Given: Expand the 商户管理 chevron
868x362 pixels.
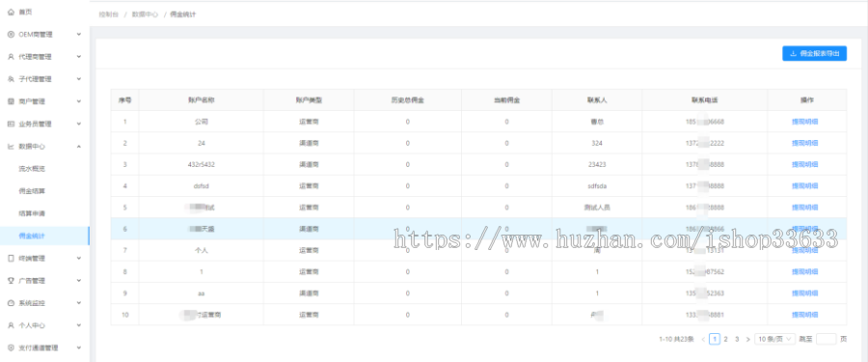Looking at the screenshot, I should tap(79, 101).
